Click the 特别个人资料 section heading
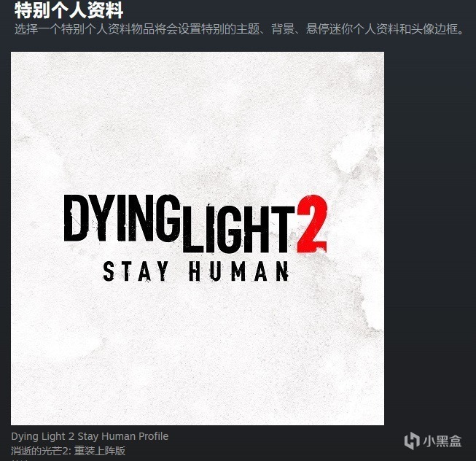The width and height of the screenshot is (476, 461). (x=69, y=10)
